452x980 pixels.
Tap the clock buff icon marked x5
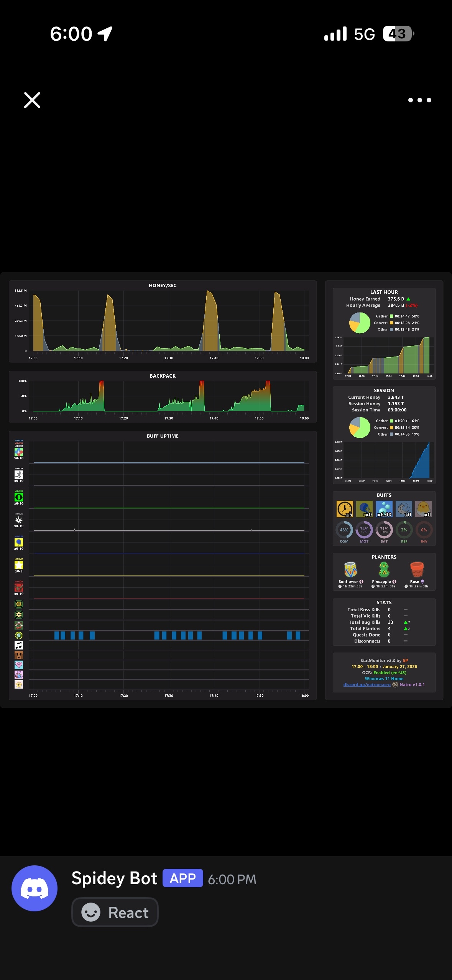345,509
